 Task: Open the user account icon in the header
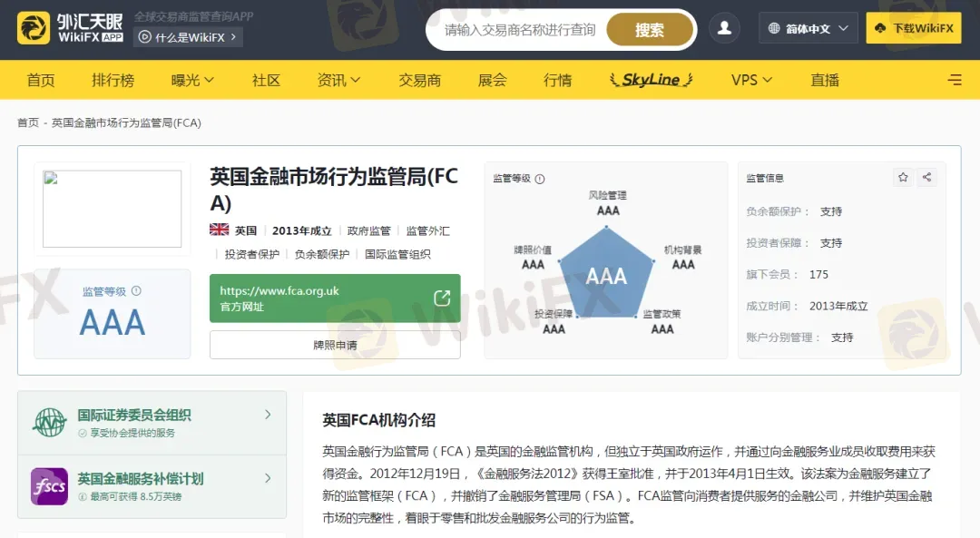pyautogui.click(x=724, y=28)
